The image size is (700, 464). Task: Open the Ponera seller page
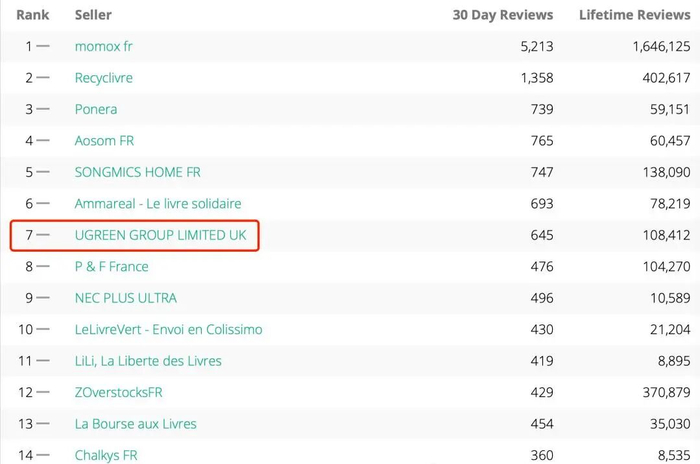[96, 109]
